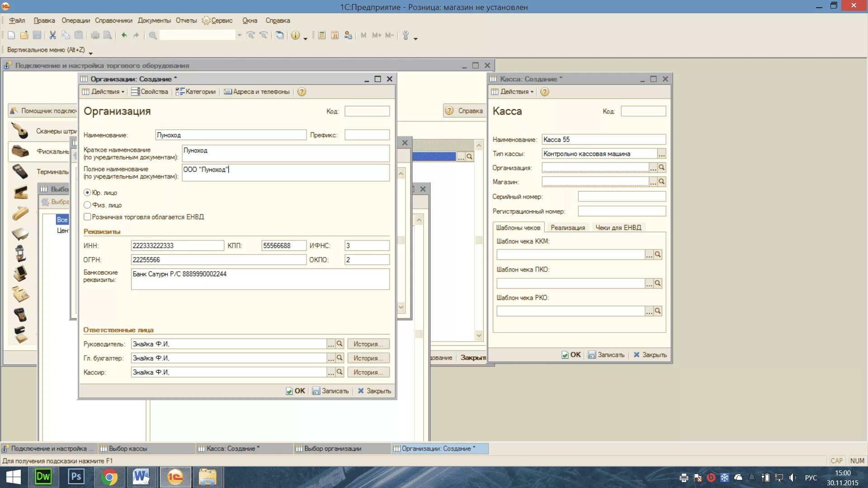This screenshot has width=868, height=488.
Task: Select Фискальные registrar icon in sidebar
Action: 20,151
